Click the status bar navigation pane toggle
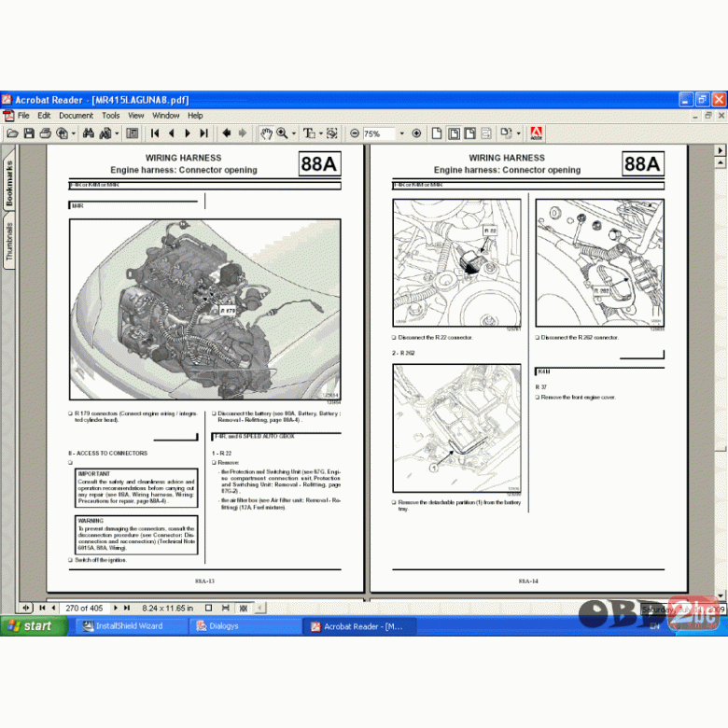728x728 pixels. [x=26, y=608]
